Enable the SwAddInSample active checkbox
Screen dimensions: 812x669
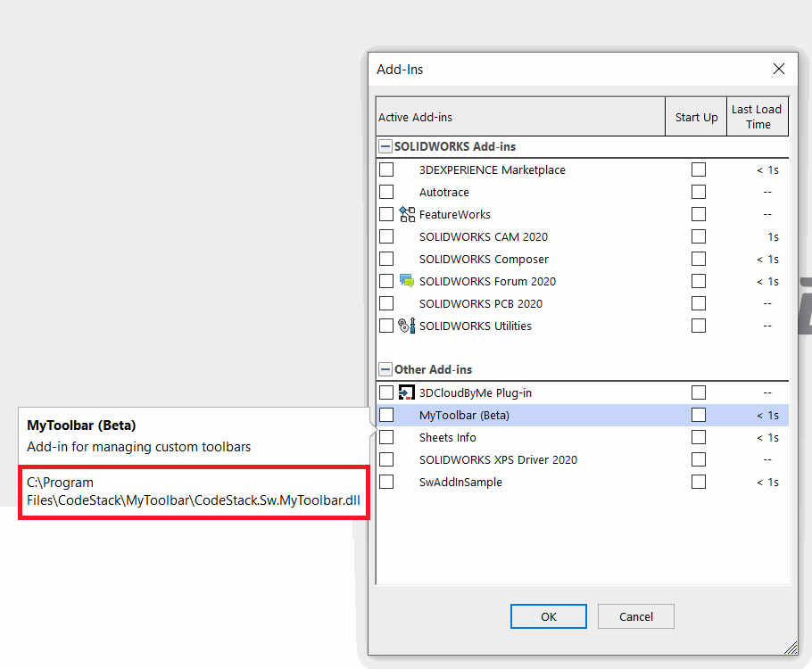386,482
